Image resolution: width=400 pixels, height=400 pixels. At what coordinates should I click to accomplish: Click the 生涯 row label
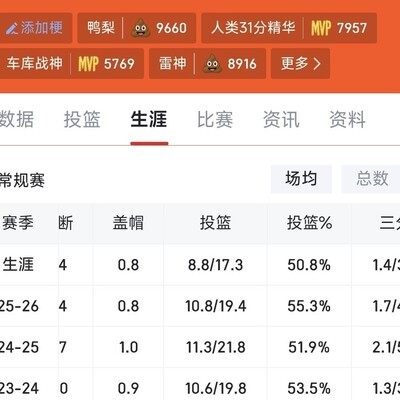click(18, 265)
